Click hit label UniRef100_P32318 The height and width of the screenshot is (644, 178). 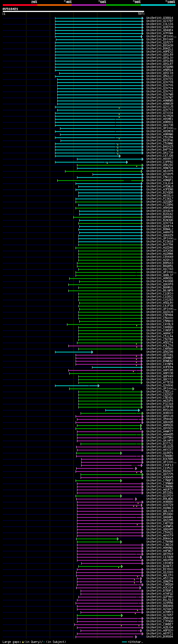coord(160,404)
